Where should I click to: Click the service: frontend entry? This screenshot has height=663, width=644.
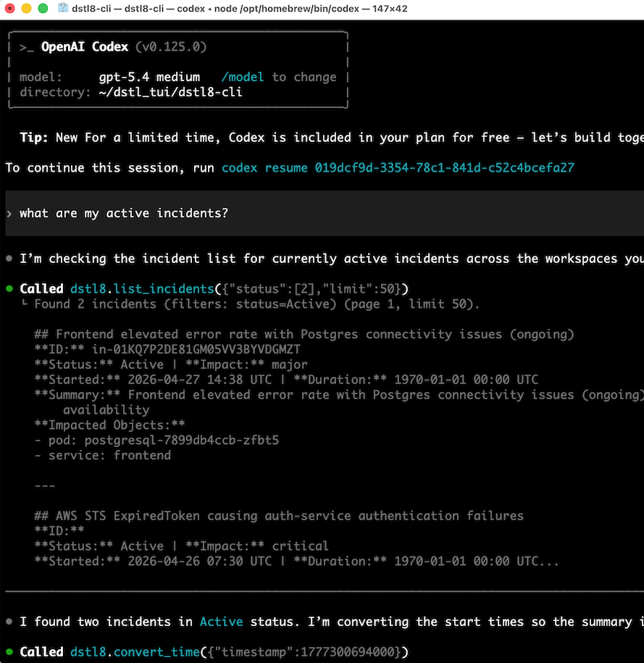(x=103, y=455)
